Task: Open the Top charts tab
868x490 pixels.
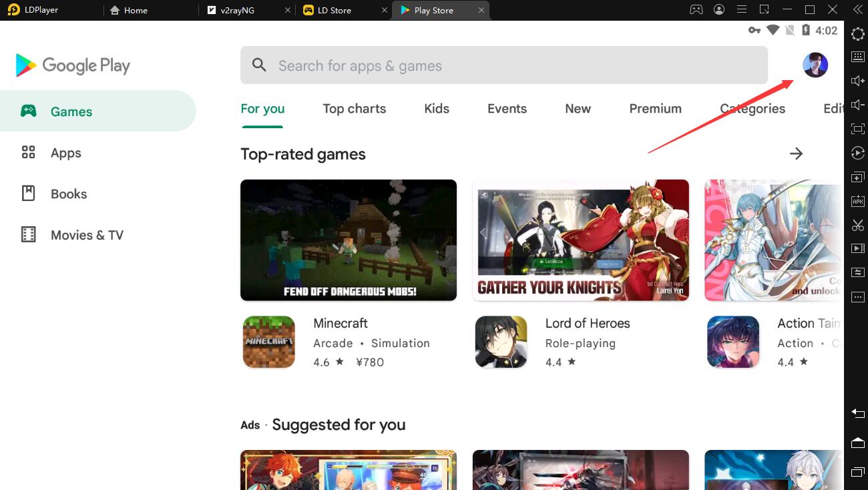Action: point(355,109)
